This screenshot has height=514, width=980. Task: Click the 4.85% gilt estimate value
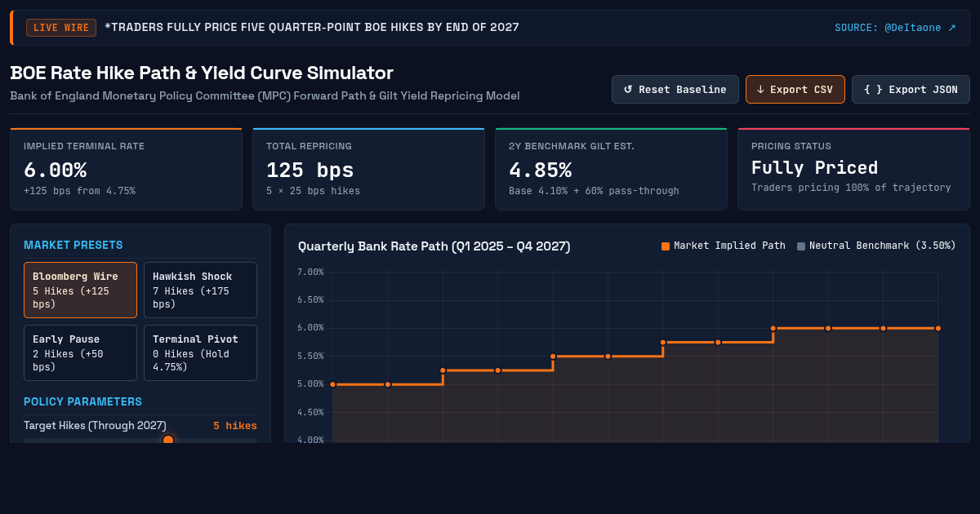pyautogui.click(x=540, y=171)
